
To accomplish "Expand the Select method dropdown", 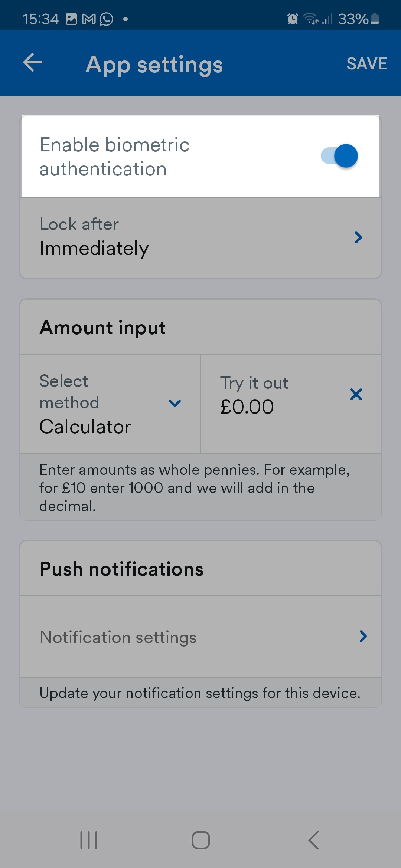I will point(175,403).
